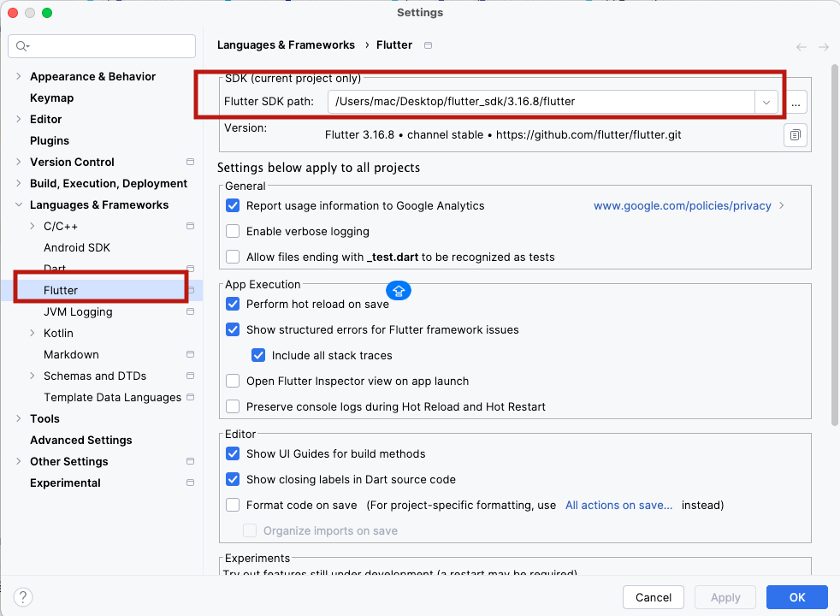Expand the Kotlin subsection

[33, 333]
